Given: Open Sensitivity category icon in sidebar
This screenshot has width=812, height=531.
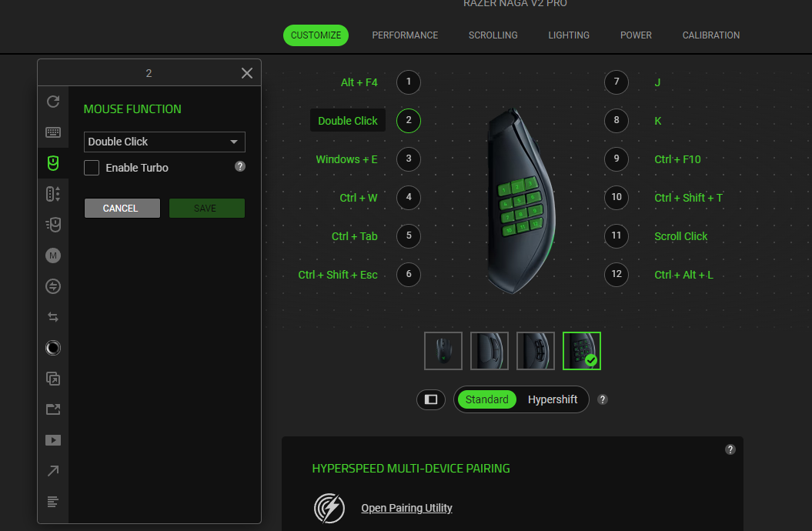Looking at the screenshot, I should coord(53,194).
